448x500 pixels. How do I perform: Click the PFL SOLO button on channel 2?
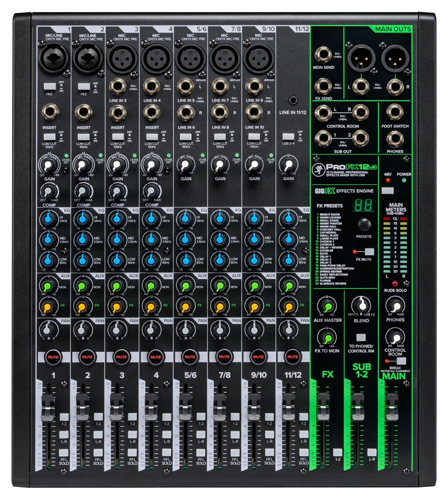pos(98,453)
